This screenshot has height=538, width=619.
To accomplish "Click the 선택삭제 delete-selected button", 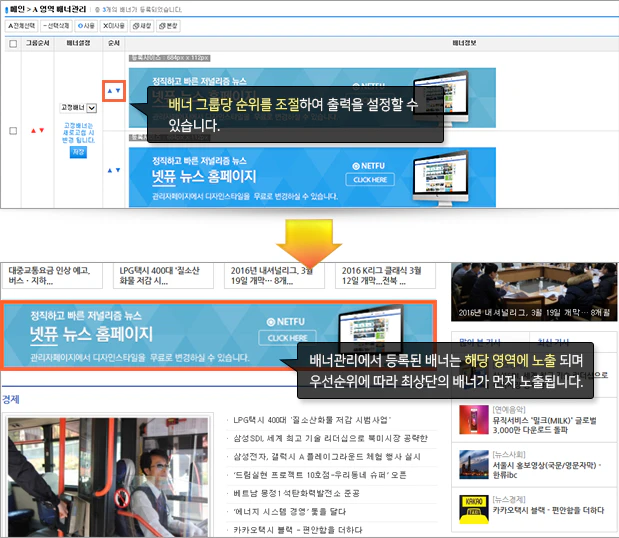I will tap(56, 26).
